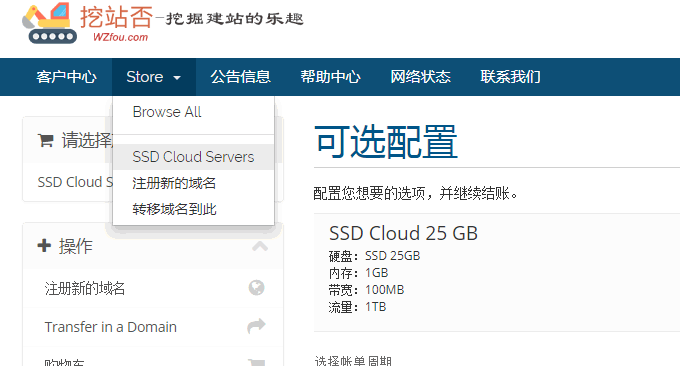This screenshot has width=680, height=366.
Task: Toggle the Store dropdown caret
Action: click(x=177, y=78)
